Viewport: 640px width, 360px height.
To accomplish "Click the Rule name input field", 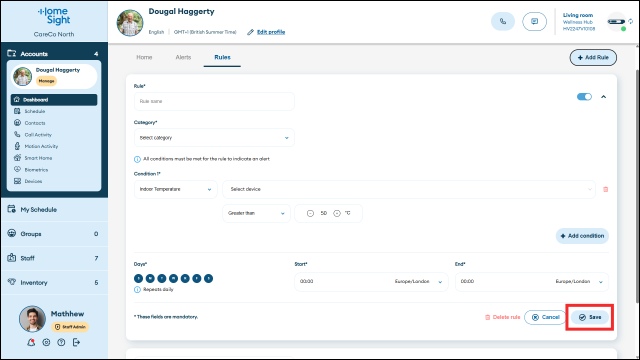I will coord(214,101).
